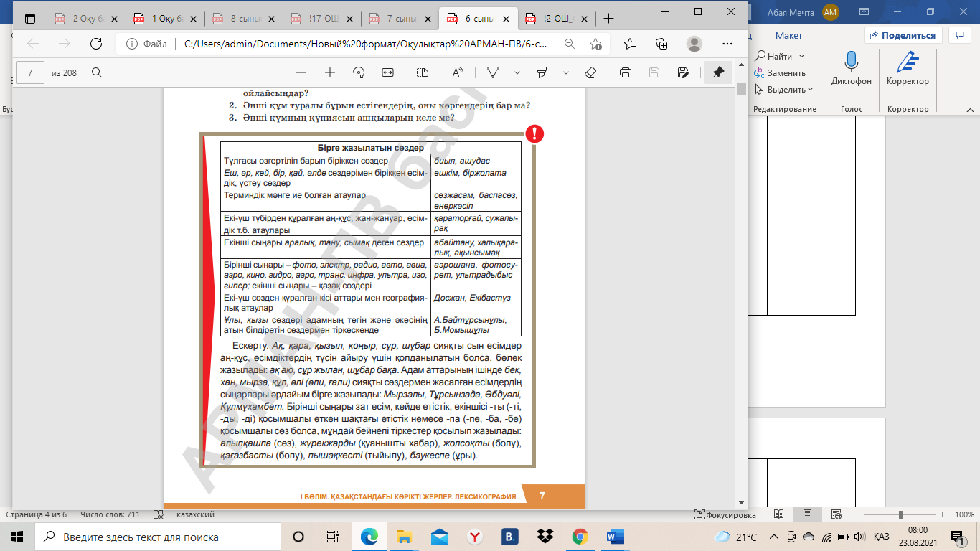Viewport: 980px width, 551px height.
Task: Open Edge Collections
Action: [661, 44]
